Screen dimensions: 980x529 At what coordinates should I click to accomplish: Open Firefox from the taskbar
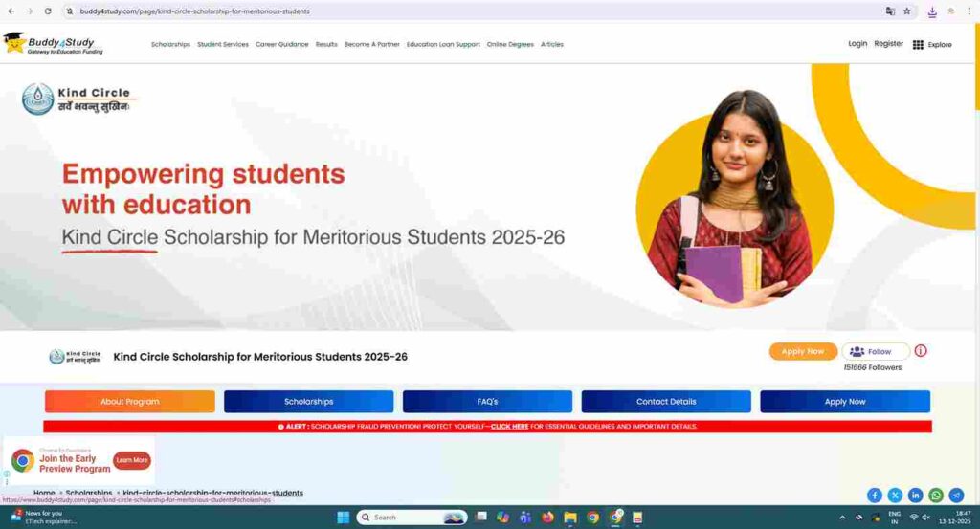[x=547, y=518]
